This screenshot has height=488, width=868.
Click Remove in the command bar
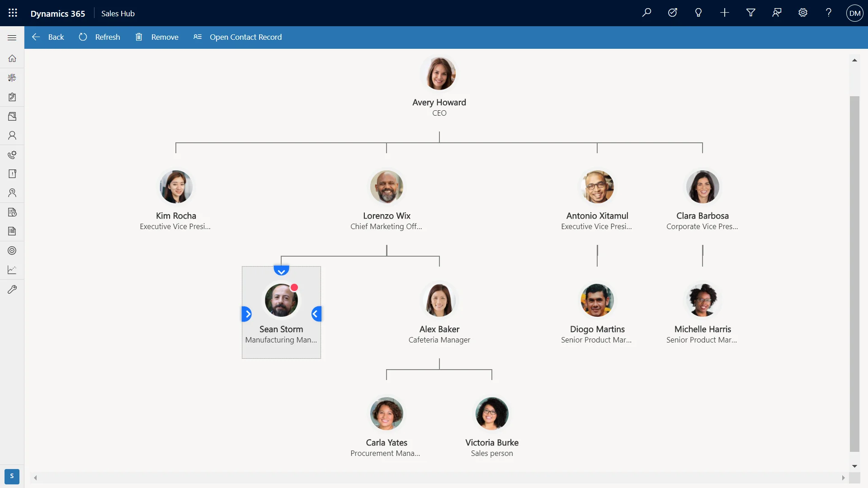(x=157, y=37)
